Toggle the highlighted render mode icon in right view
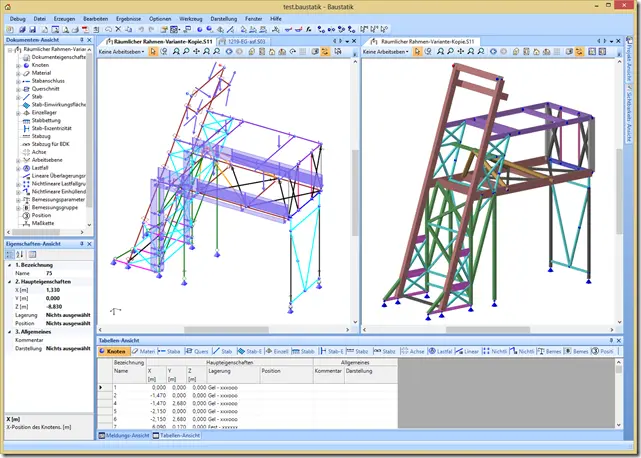641x458 pixels. (x=579, y=52)
